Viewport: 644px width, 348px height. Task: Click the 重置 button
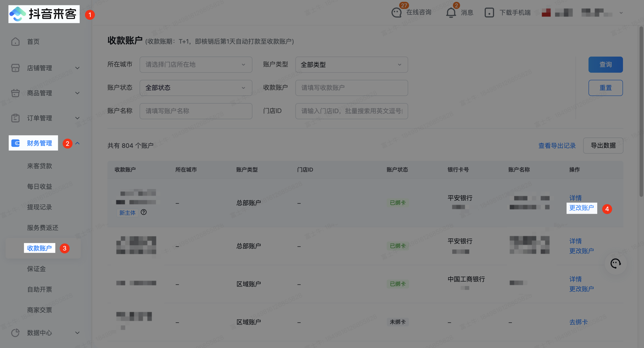pos(605,88)
